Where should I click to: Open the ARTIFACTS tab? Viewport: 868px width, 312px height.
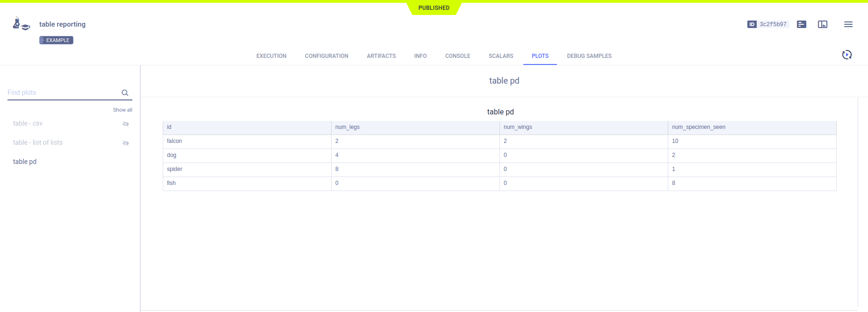click(381, 56)
